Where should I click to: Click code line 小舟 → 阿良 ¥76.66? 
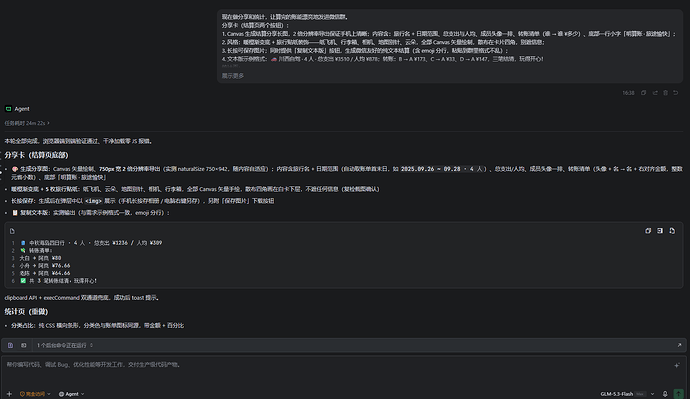(45, 265)
